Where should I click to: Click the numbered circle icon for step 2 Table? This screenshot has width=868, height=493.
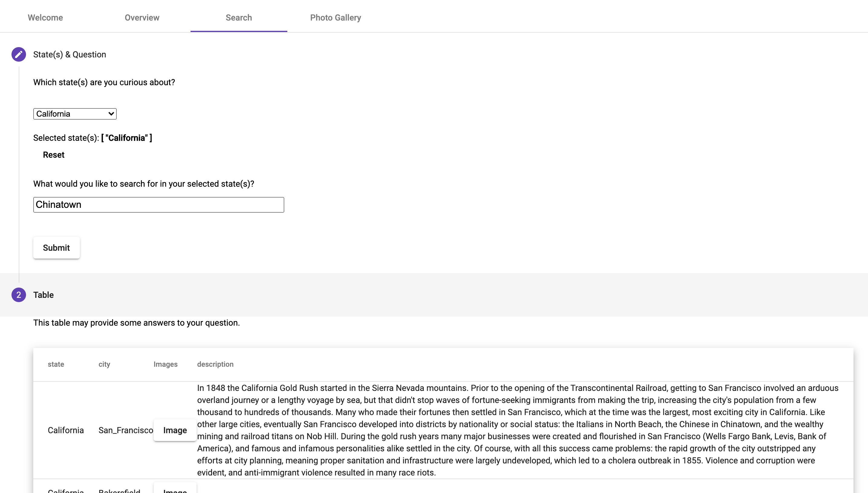click(19, 295)
